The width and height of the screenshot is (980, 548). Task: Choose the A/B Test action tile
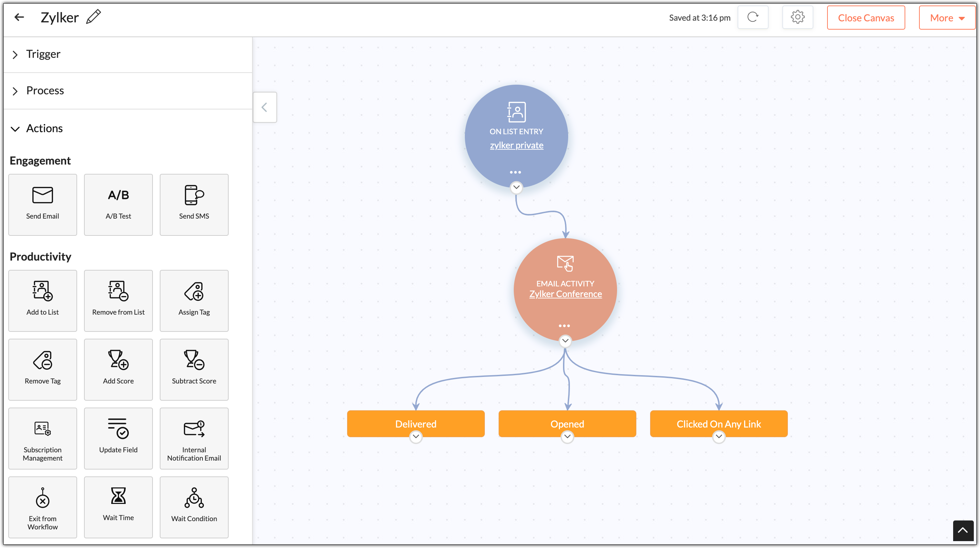(118, 204)
